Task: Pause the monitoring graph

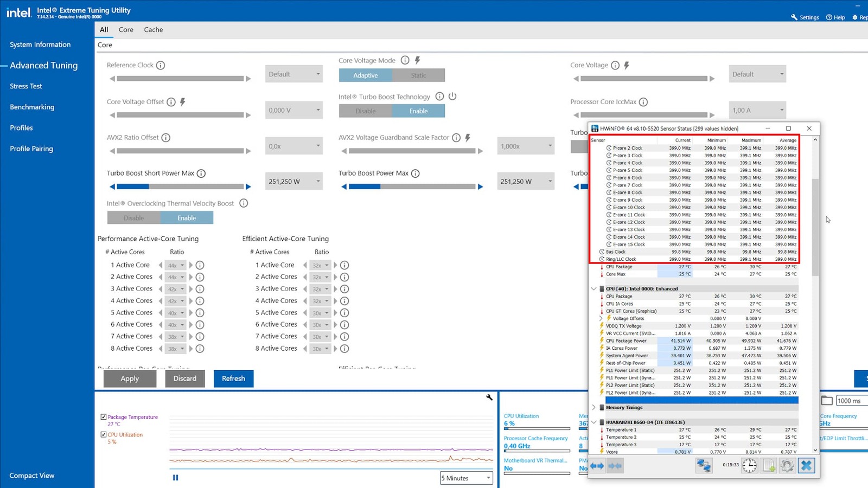Action: click(x=175, y=478)
